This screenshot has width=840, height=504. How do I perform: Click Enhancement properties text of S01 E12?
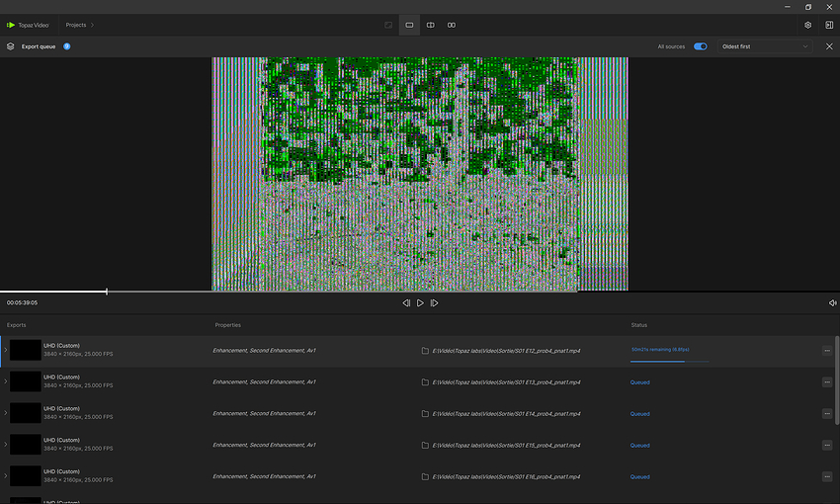[x=264, y=350]
